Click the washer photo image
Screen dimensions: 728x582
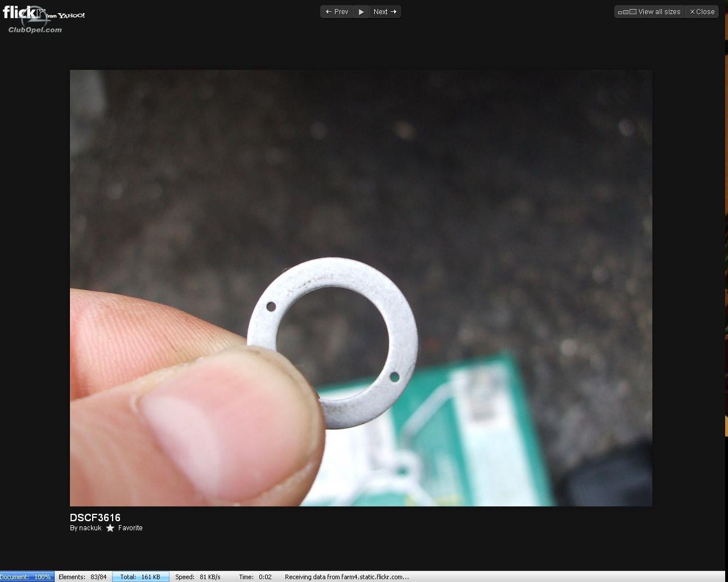coord(361,288)
